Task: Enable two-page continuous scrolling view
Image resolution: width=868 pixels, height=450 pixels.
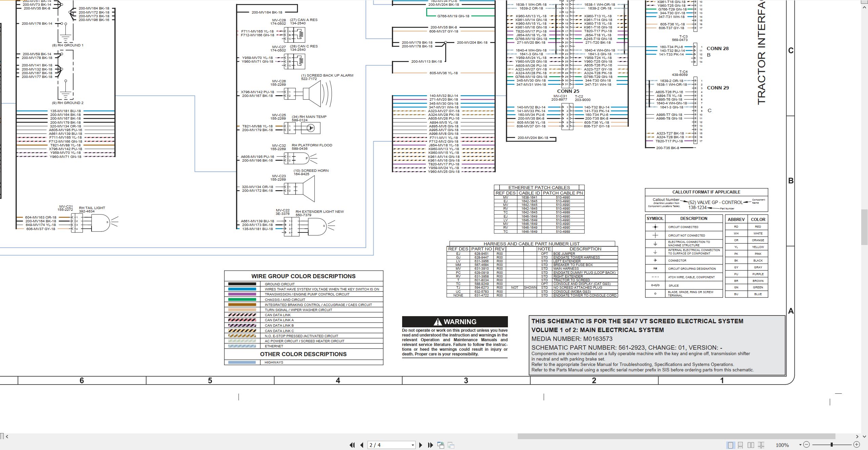Action: coord(761,445)
